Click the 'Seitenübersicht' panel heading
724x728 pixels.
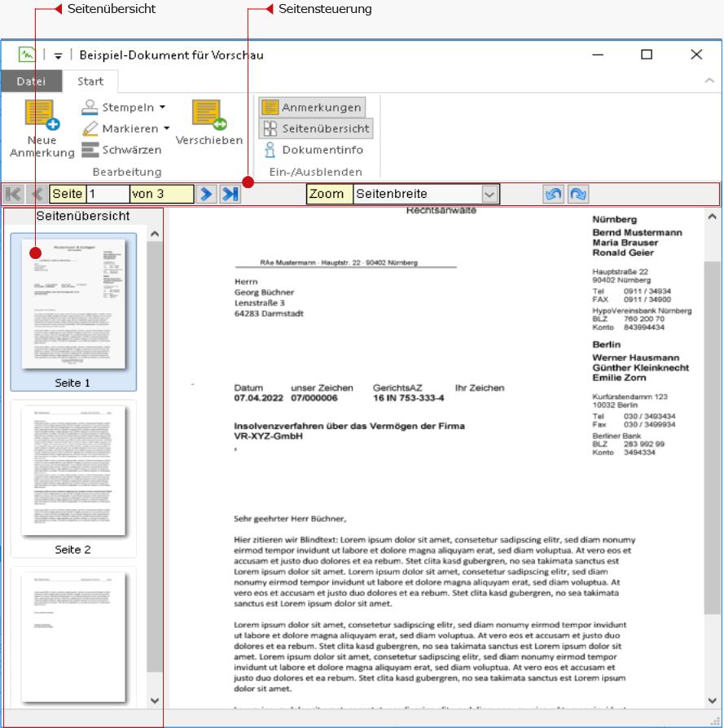[83, 216]
